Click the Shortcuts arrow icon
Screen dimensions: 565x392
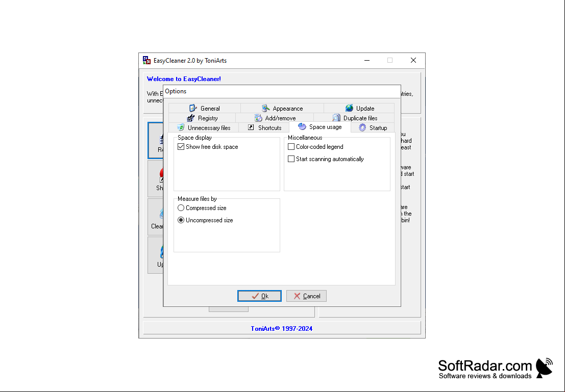(251, 127)
